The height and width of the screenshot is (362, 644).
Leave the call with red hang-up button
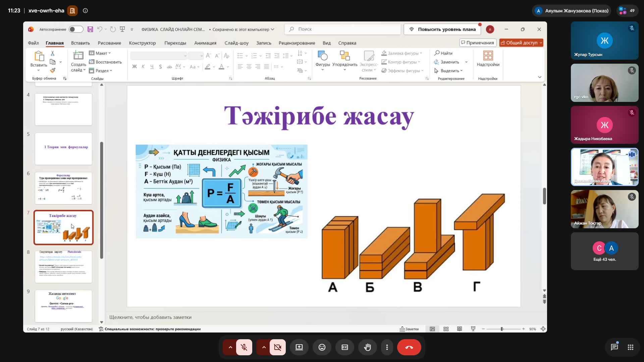point(409,347)
